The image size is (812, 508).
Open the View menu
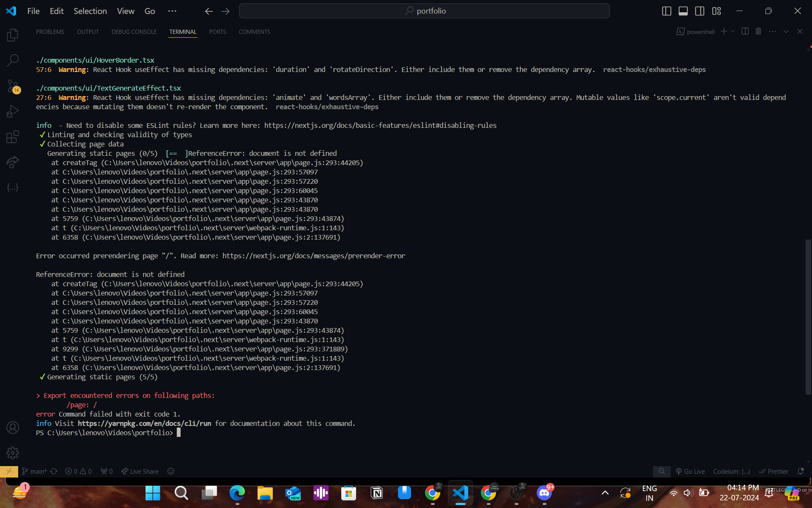pyautogui.click(x=125, y=11)
